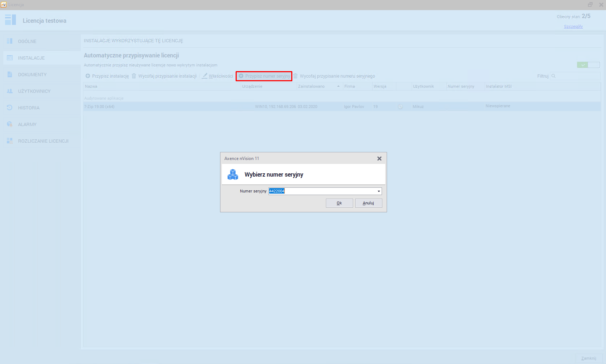Click the Ogólne sidebar icon

point(10,41)
